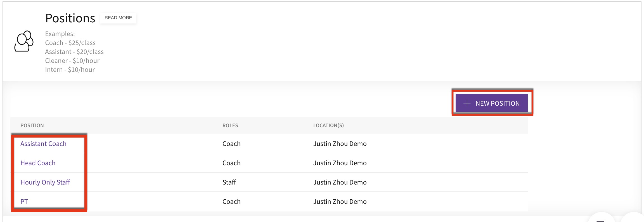
Task: Click the Positions people icon
Action: [x=24, y=41]
